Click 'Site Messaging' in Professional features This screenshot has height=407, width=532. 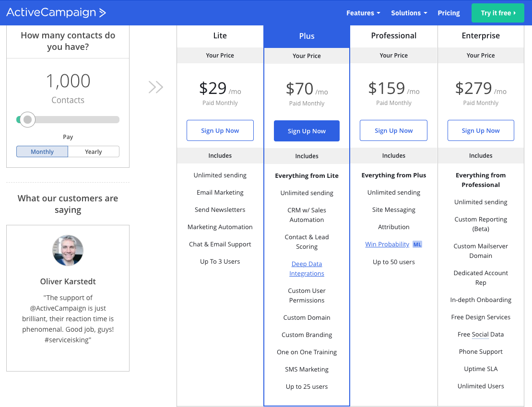tap(393, 209)
